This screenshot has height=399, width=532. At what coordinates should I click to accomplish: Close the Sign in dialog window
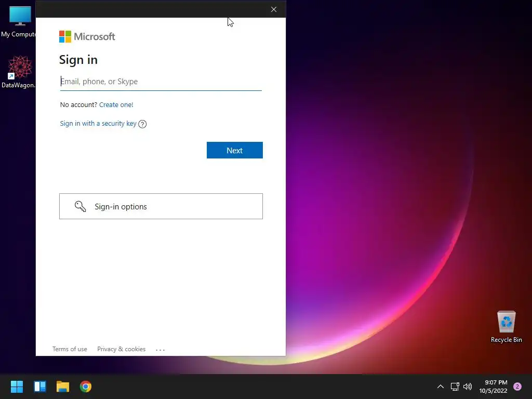[273, 9]
